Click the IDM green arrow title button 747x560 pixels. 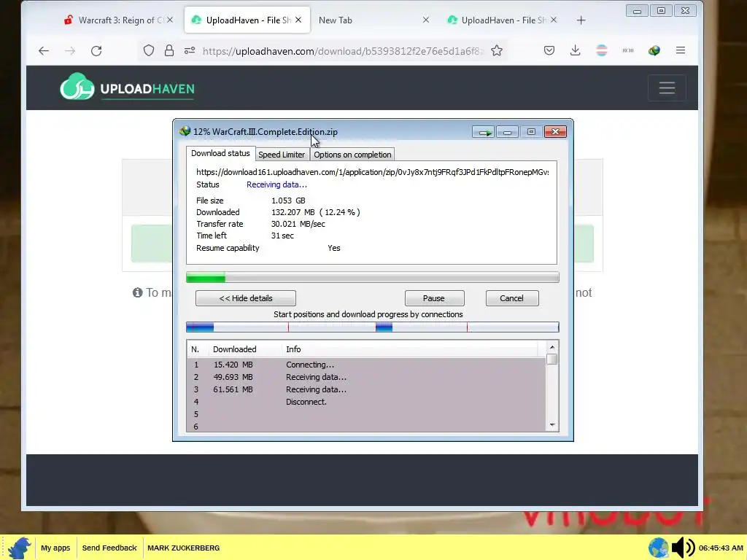point(484,132)
